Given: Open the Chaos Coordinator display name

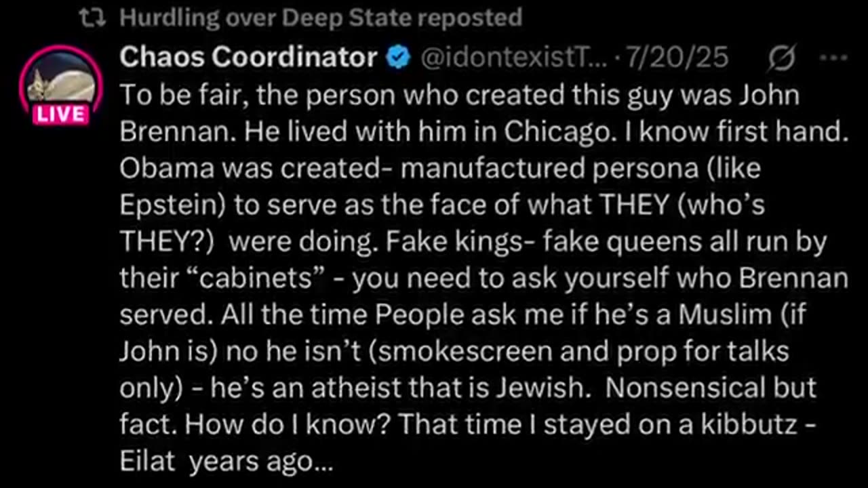Looking at the screenshot, I should [248, 58].
